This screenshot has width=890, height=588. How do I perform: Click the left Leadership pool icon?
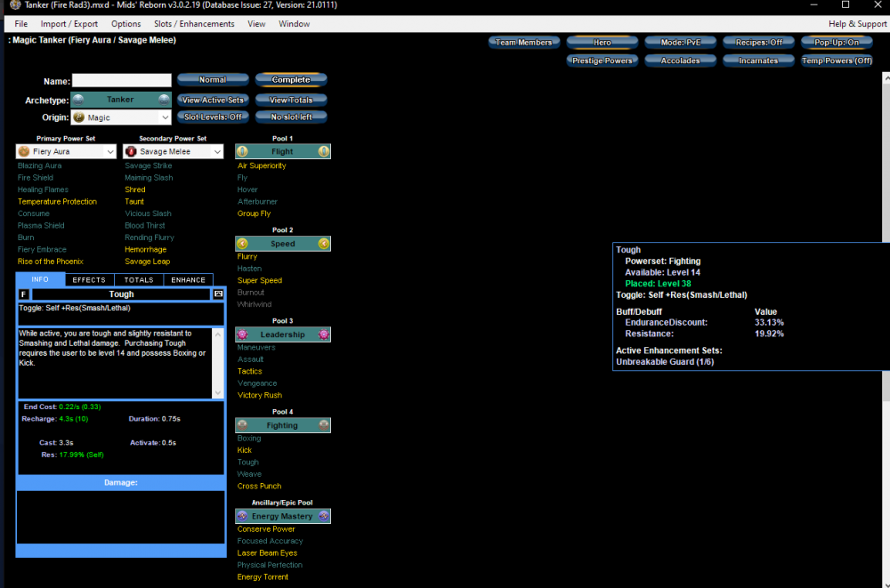point(242,334)
